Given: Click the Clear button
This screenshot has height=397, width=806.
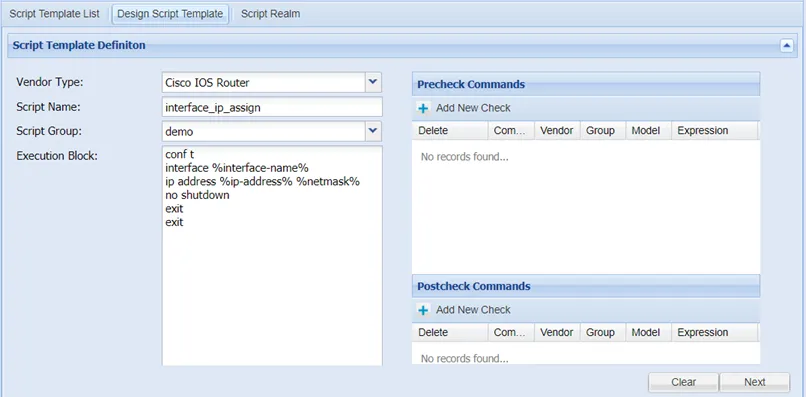Looking at the screenshot, I should [683, 382].
